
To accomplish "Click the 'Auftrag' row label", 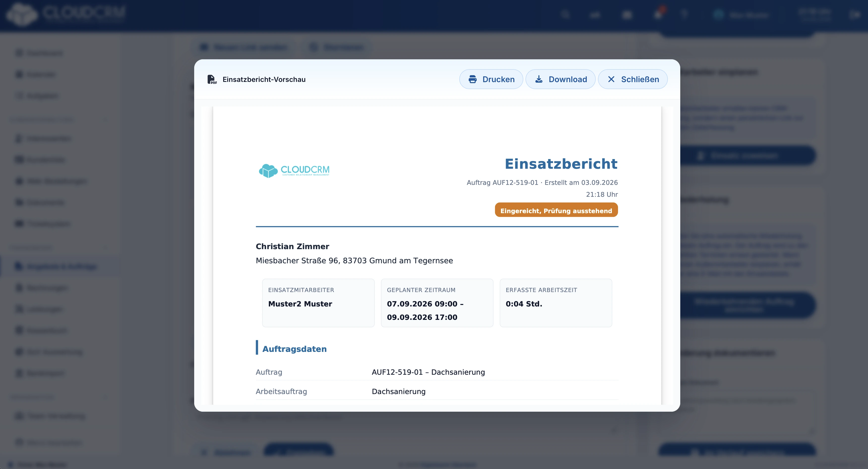I will pyautogui.click(x=269, y=372).
